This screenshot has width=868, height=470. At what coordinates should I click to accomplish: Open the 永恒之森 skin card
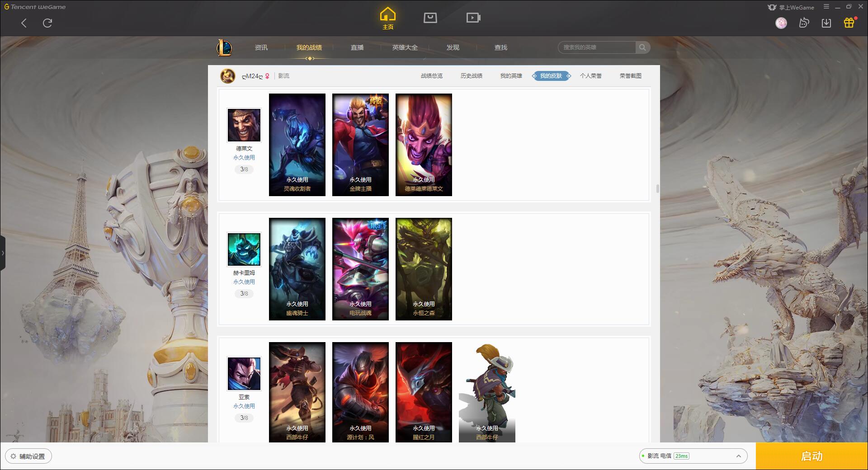coord(424,269)
